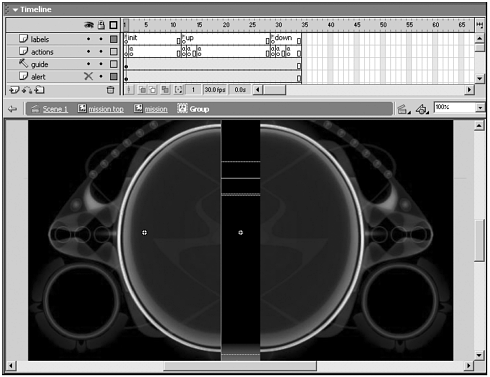
Task: Click the Edit Symbols icon
Action: (422, 109)
